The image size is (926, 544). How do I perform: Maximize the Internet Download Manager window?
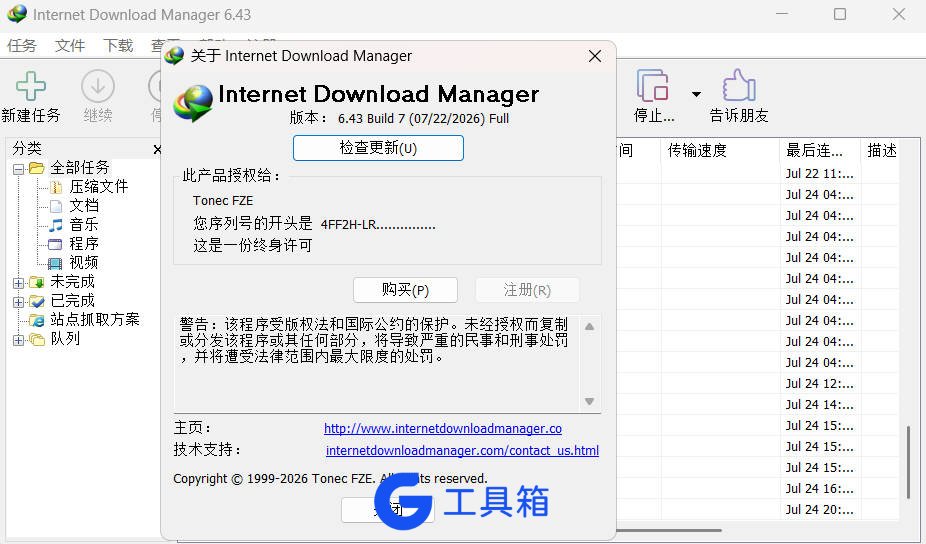coord(840,14)
